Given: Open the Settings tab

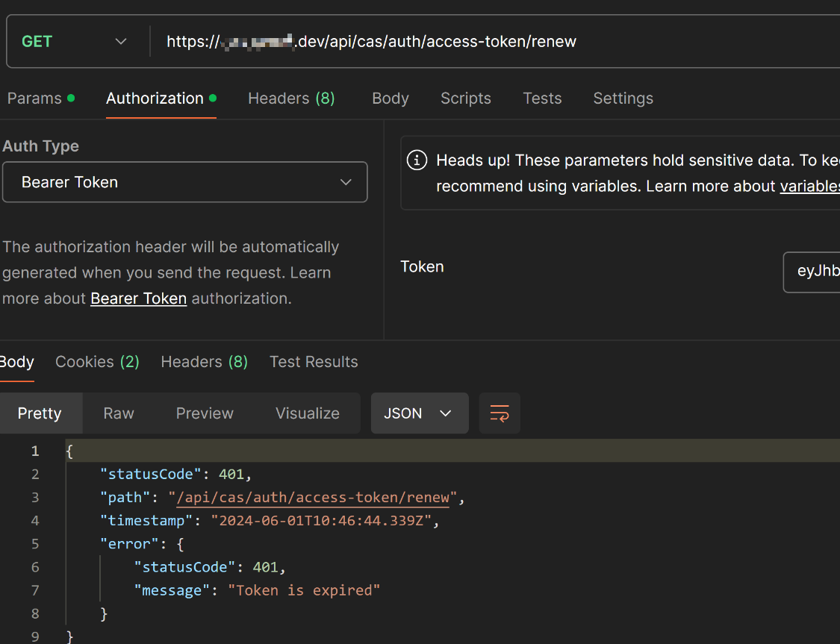Looking at the screenshot, I should [x=623, y=99].
